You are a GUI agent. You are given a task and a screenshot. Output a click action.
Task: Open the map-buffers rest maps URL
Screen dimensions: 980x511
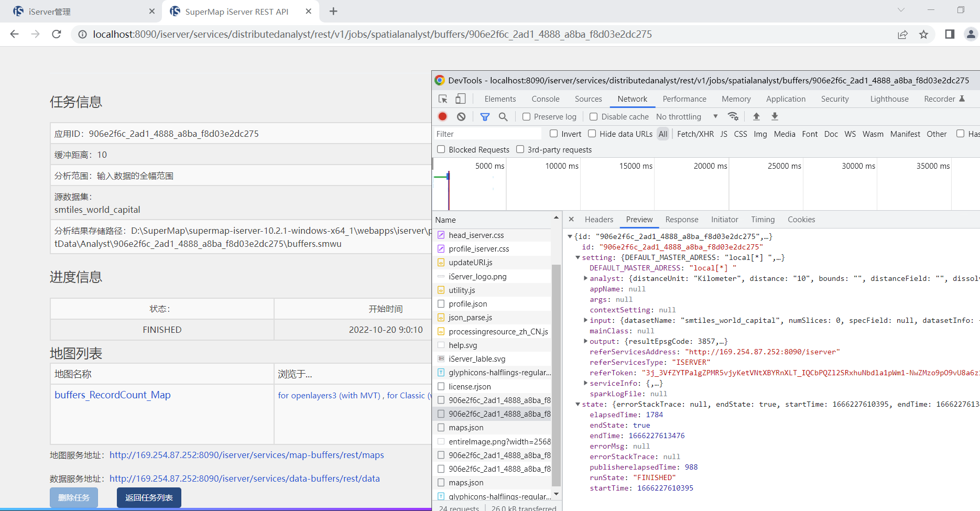click(x=247, y=455)
